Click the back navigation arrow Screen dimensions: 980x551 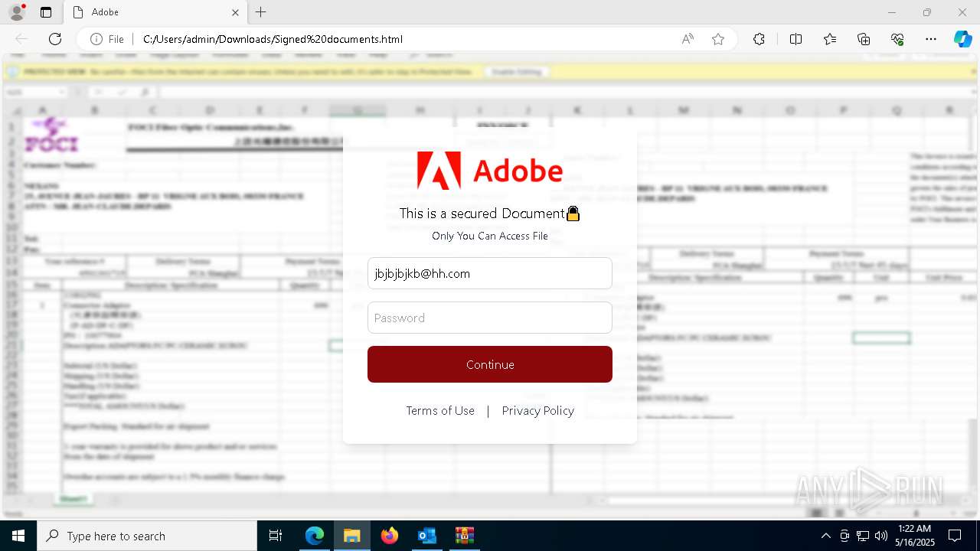(21, 39)
